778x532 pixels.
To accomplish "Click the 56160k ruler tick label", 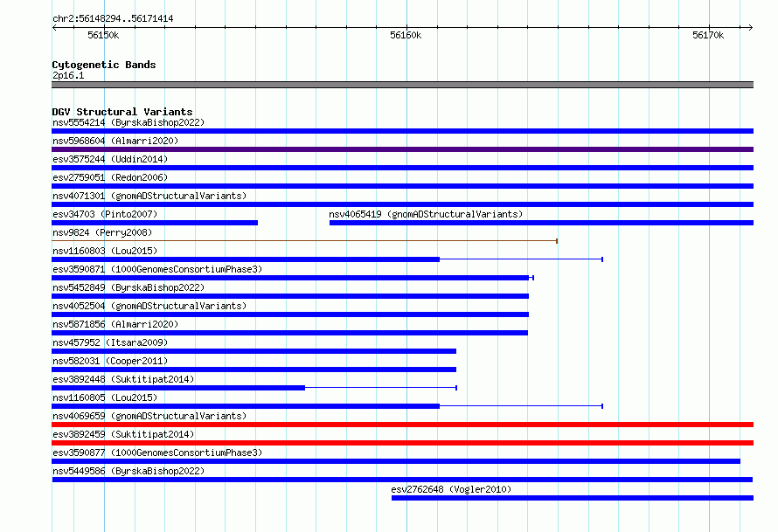I will (x=406, y=35).
